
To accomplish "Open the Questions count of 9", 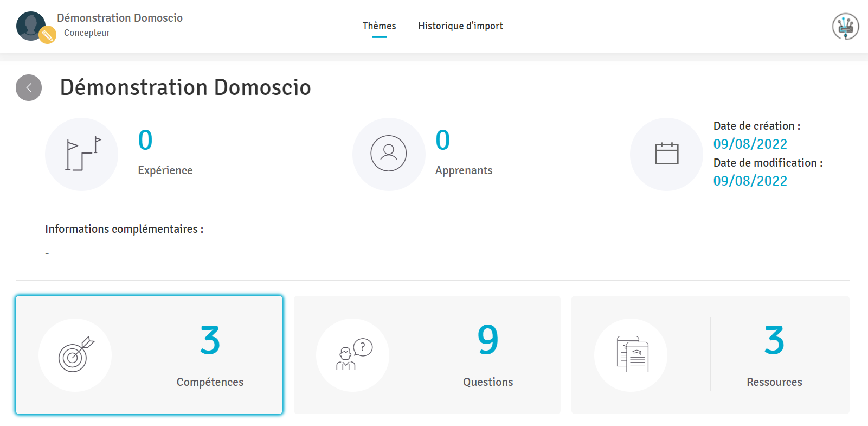I will (x=487, y=340).
